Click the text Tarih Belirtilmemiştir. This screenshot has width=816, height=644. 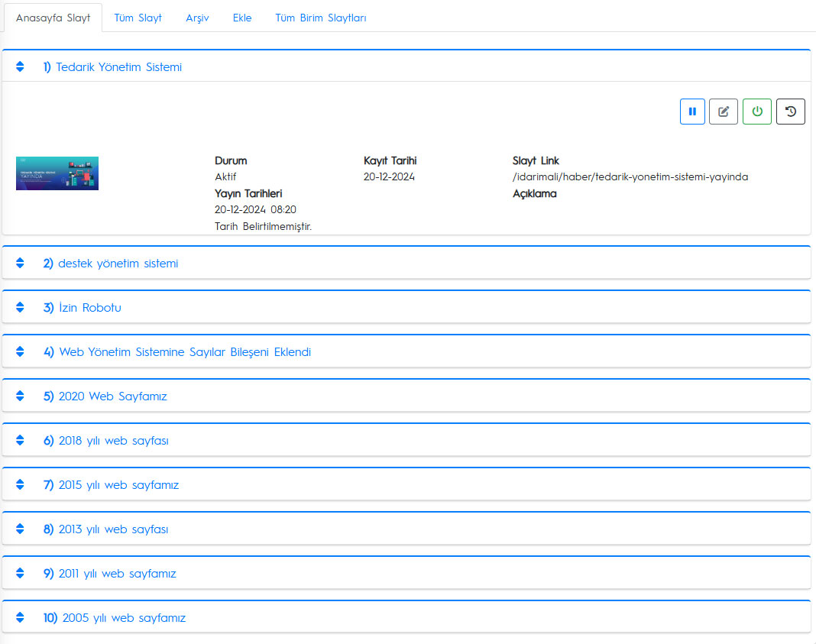264,226
